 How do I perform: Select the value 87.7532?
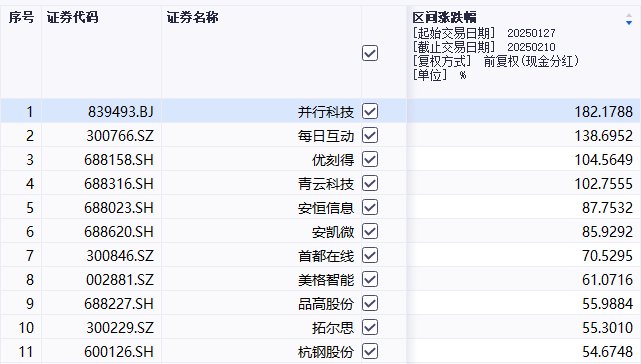click(x=607, y=208)
